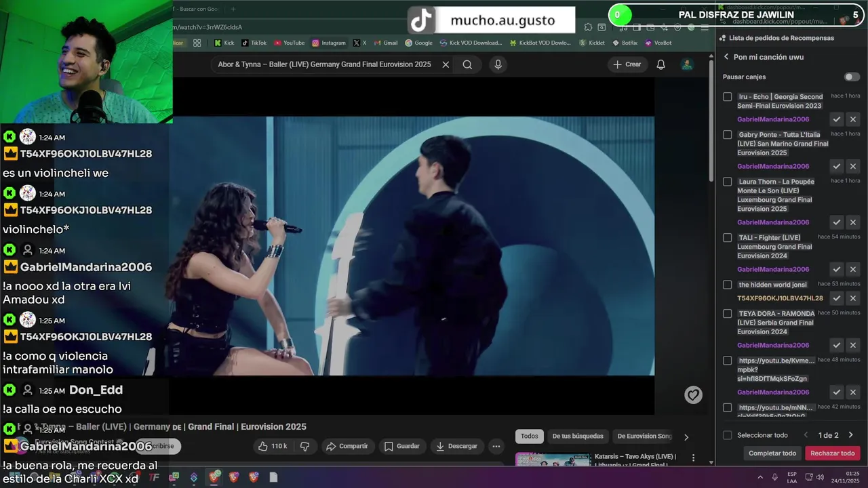Open a new browser tab with plus

pos(233,9)
